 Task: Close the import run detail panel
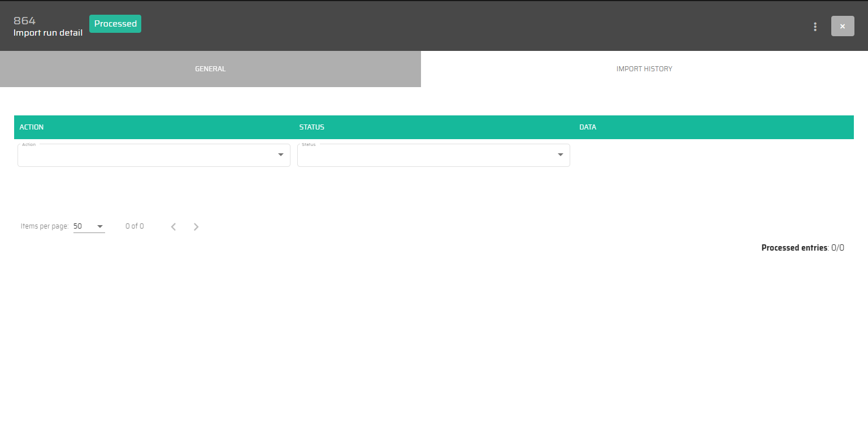(842, 26)
